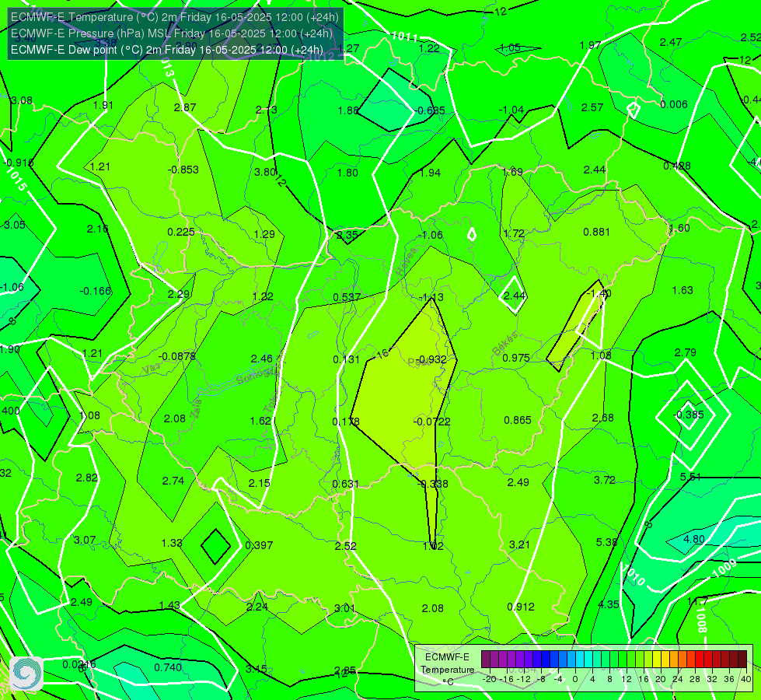Click the dew point value 5.38
Screen dimensions: 761x700
[606, 542]
